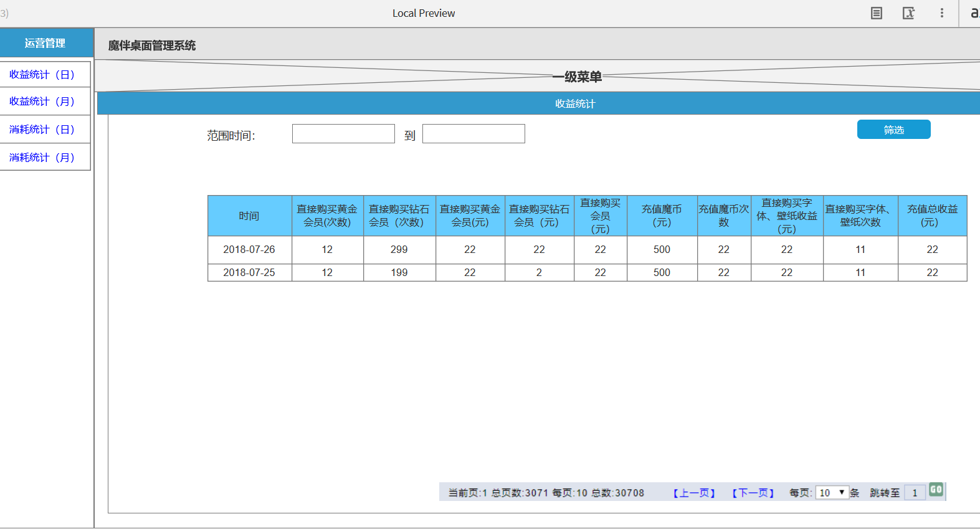
Task: Click the 11 cell in 2018-07-26 row
Action: [860, 249]
